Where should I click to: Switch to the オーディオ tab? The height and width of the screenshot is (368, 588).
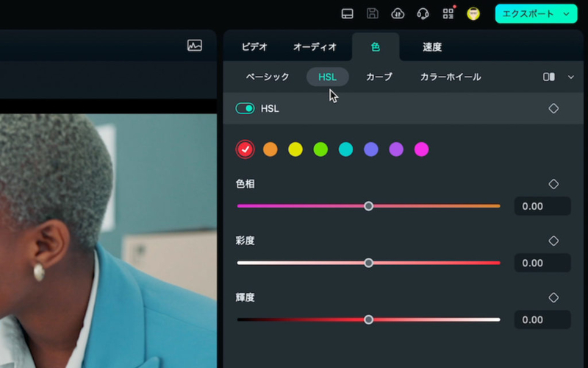(315, 47)
